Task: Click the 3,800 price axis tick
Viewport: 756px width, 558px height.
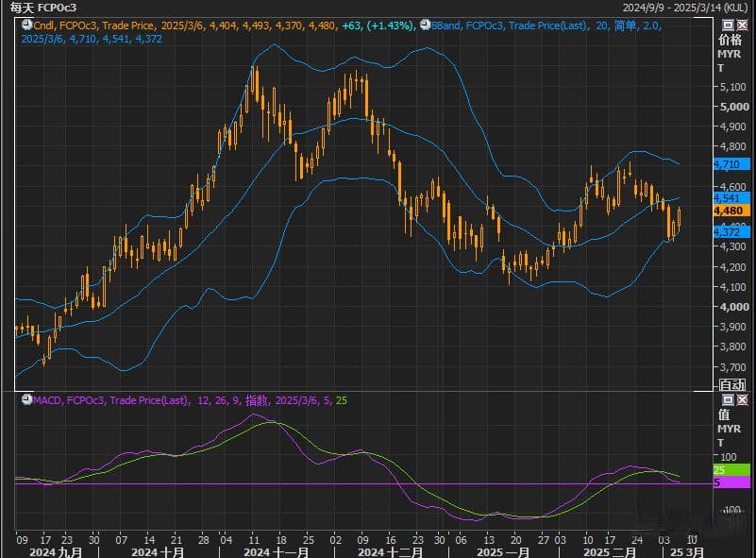Action: click(732, 347)
